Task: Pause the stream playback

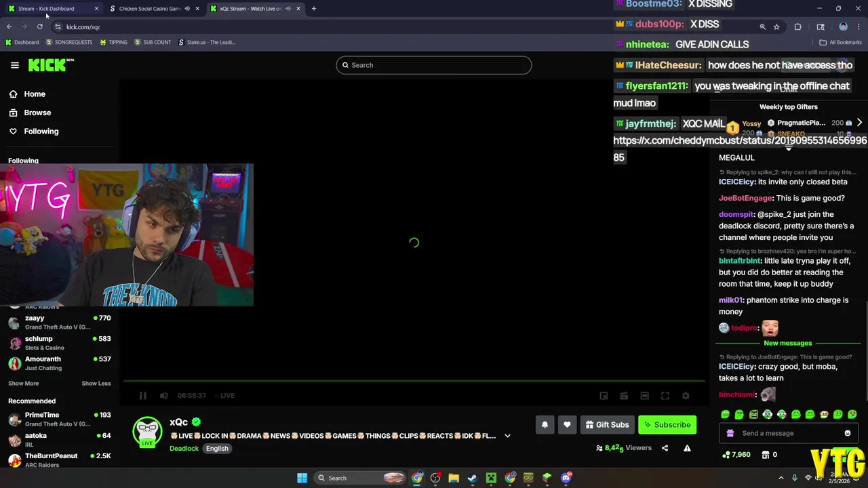Action: coord(143,396)
